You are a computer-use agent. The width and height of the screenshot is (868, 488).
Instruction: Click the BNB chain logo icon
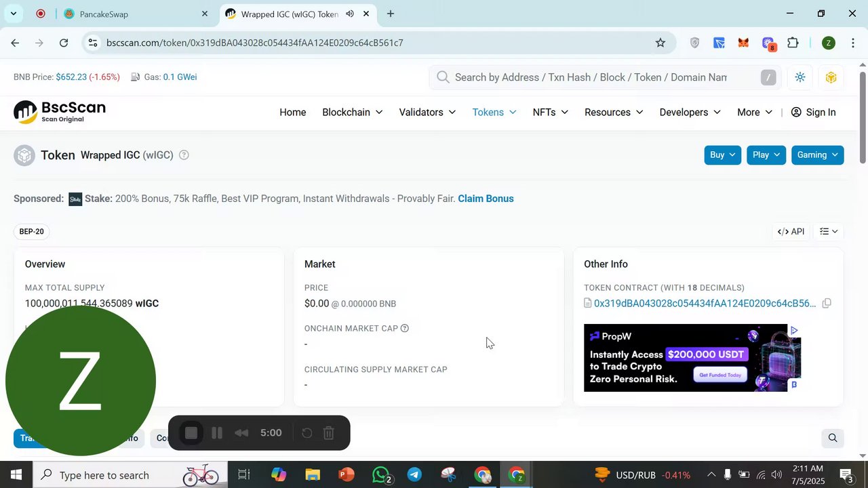[831, 77]
